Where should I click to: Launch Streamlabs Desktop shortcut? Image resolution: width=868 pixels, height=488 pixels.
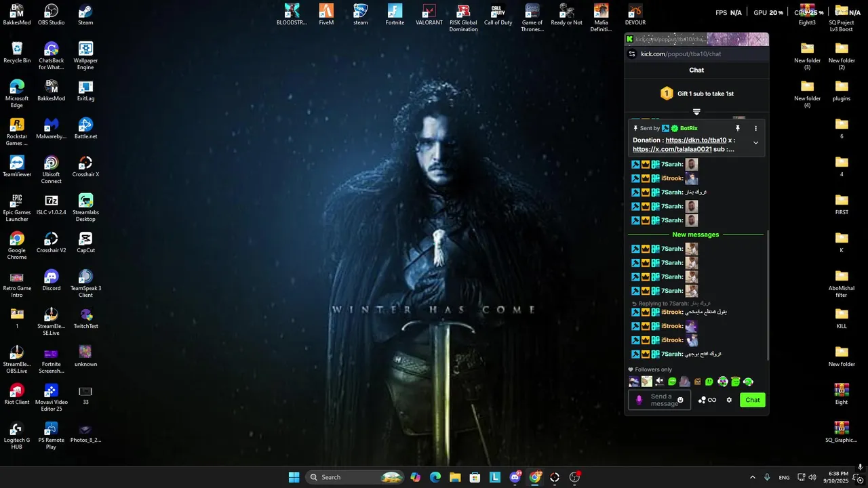click(85, 207)
